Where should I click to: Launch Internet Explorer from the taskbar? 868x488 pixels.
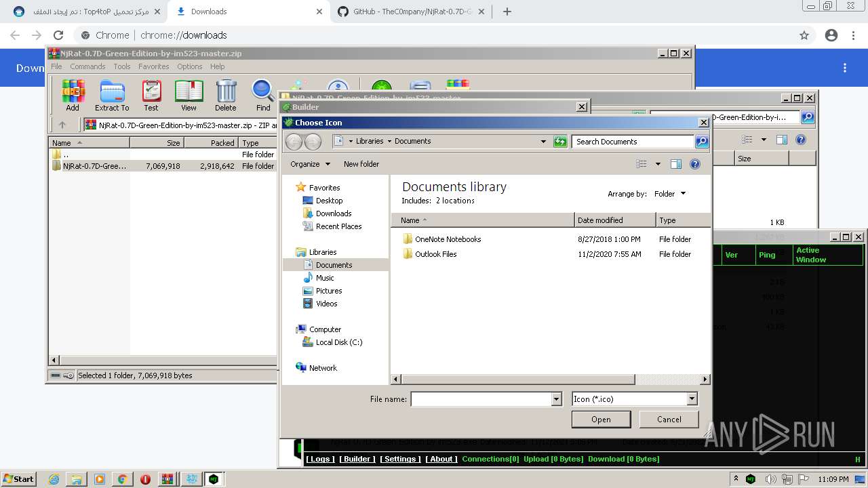click(x=54, y=479)
